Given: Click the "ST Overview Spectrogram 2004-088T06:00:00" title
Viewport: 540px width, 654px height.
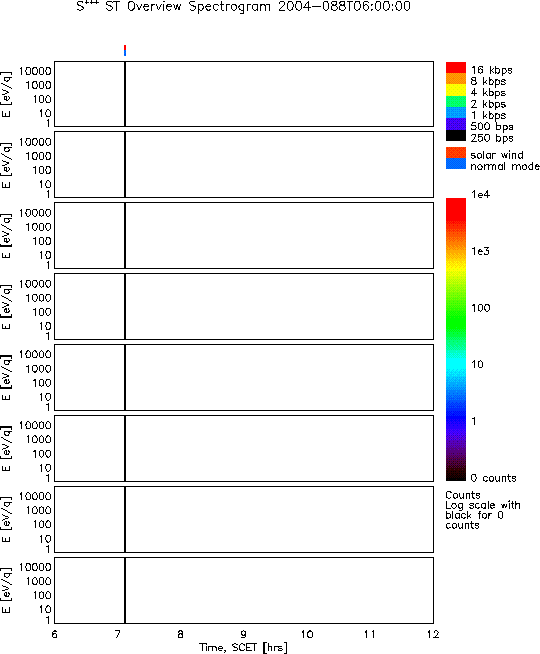Looking at the screenshot, I should click(x=258, y=7).
